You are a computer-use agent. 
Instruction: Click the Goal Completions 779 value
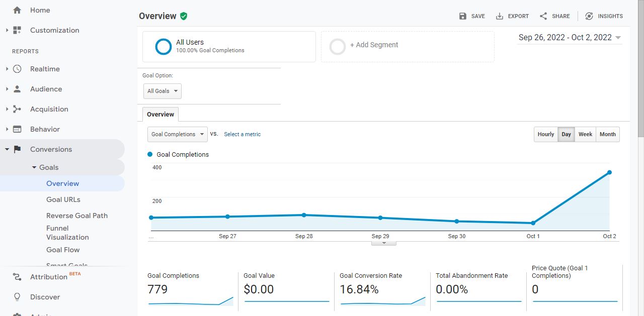157,289
